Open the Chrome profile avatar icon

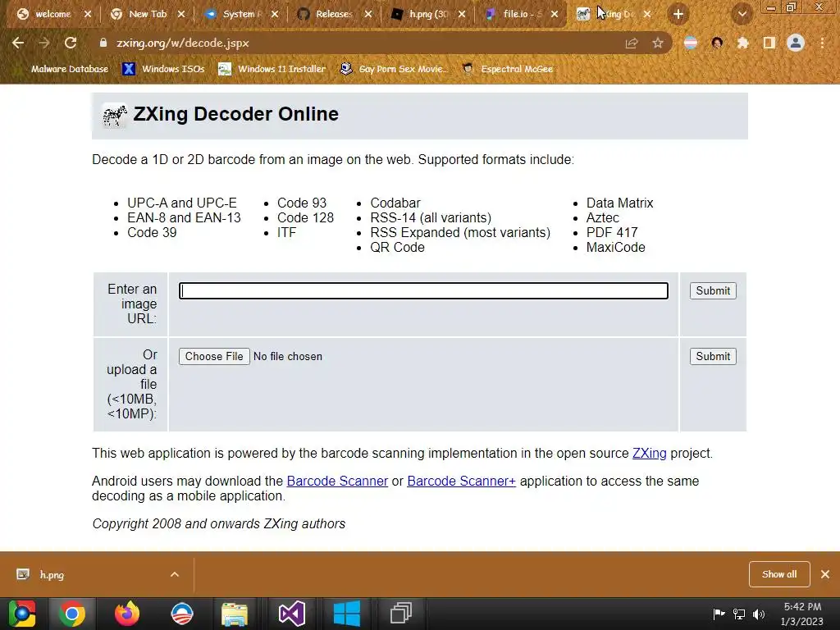(x=796, y=43)
